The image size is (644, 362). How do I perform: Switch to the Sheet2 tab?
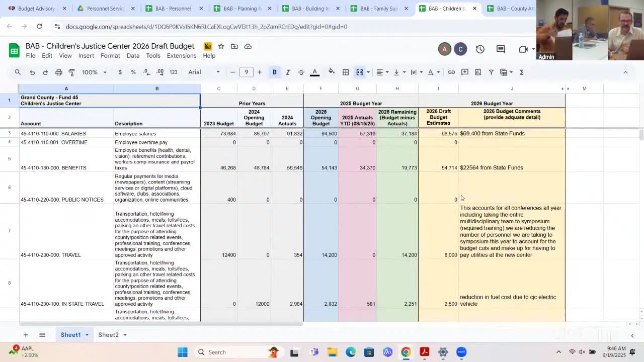108,335
